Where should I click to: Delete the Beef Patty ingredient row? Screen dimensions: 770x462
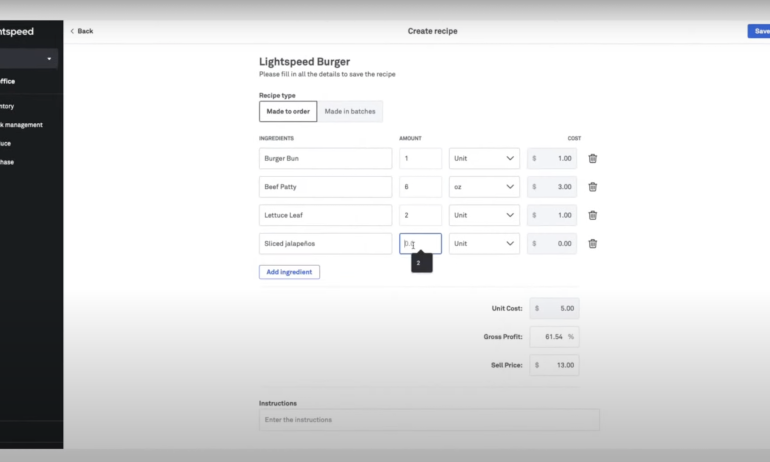(x=592, y=187)
